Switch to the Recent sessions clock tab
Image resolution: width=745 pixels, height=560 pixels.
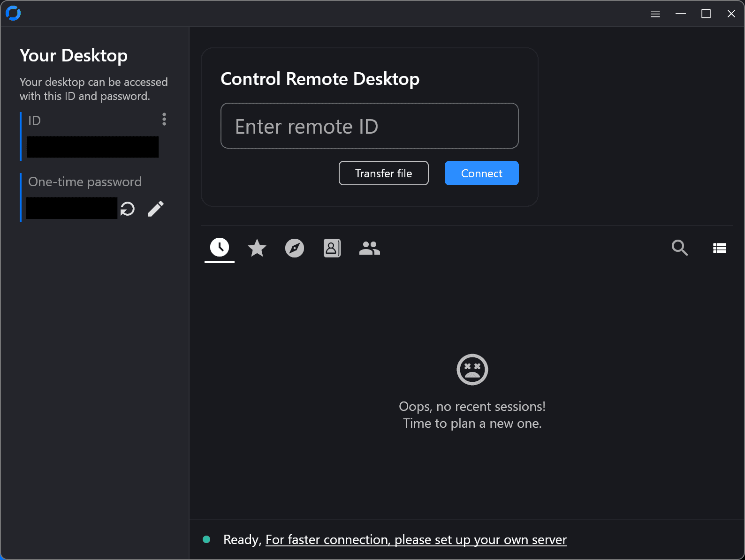220,247
